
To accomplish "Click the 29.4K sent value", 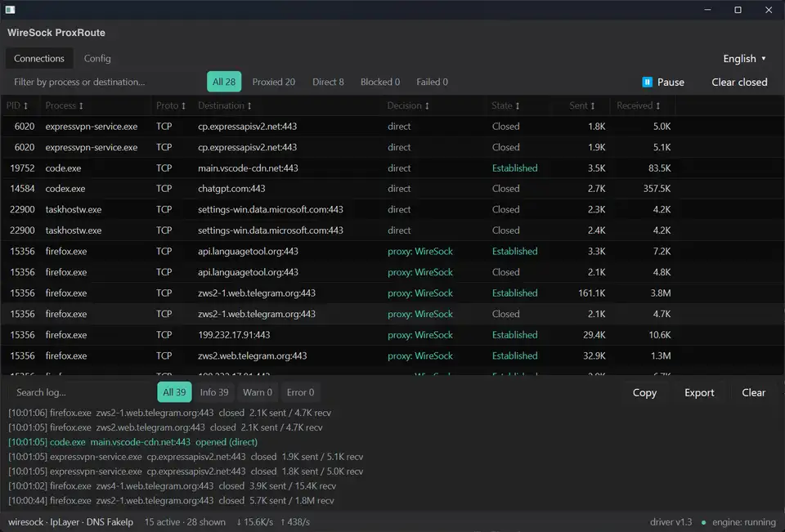I will coord(594,335).
